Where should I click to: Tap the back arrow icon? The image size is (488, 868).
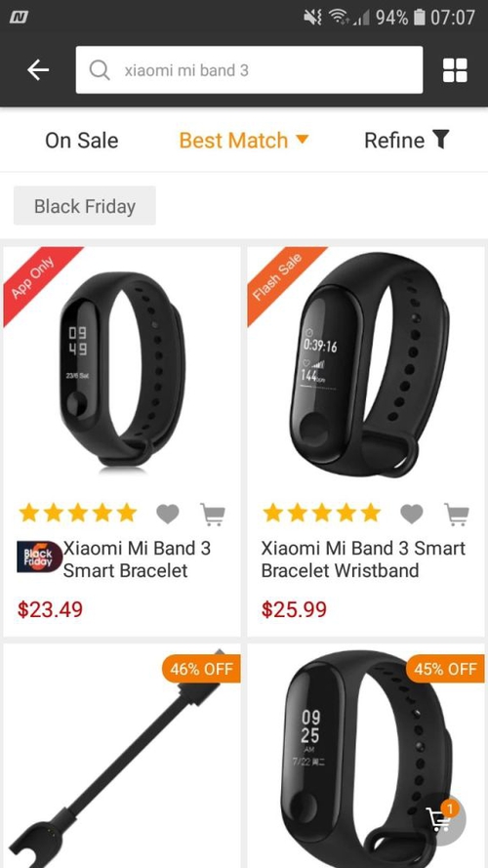coord(38,69)
